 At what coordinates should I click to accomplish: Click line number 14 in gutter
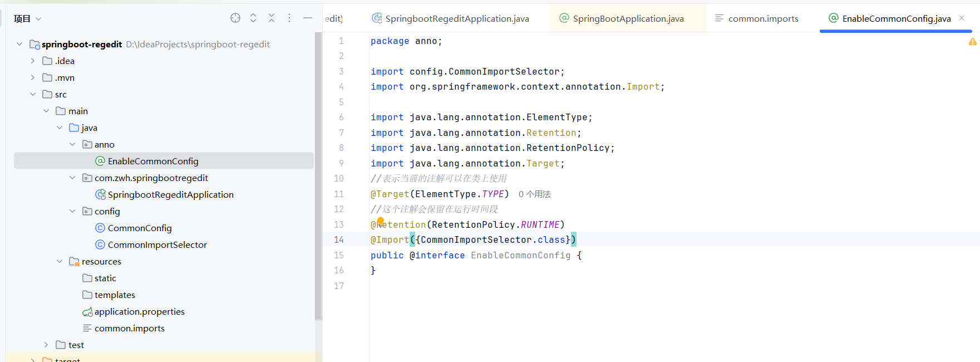[x=339, y=239]
